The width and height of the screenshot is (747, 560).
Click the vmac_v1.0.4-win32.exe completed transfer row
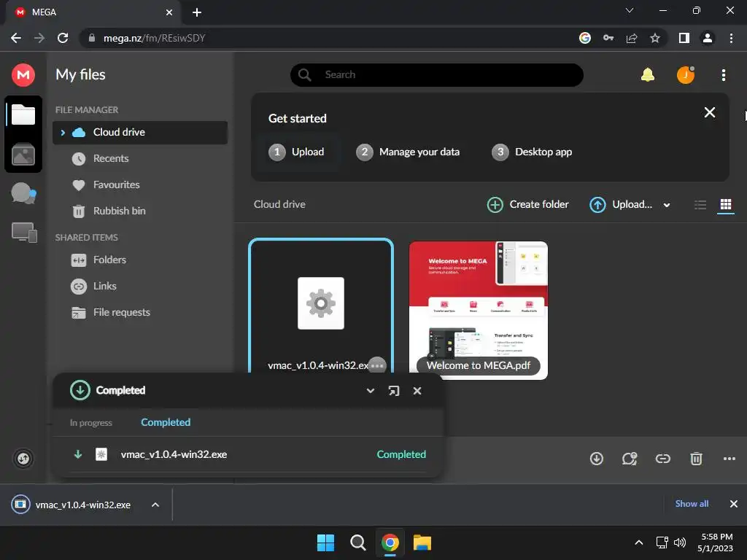pos(248,454)
